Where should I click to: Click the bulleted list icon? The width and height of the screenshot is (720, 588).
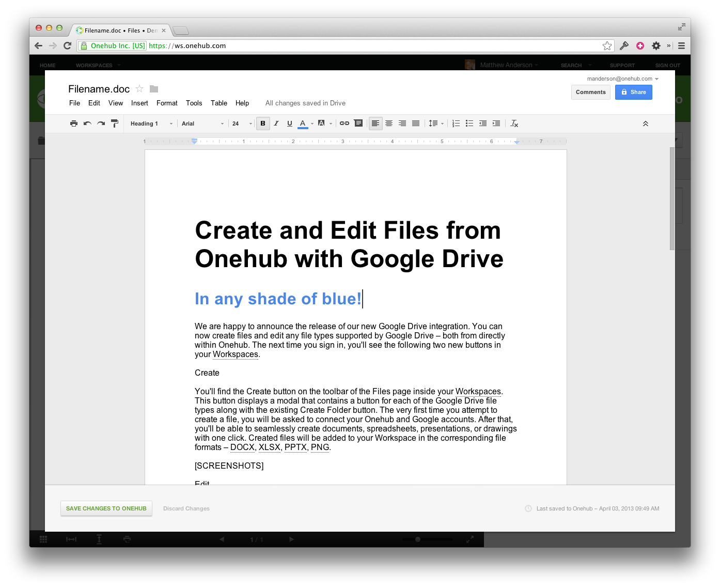click(x=469, y=123)
